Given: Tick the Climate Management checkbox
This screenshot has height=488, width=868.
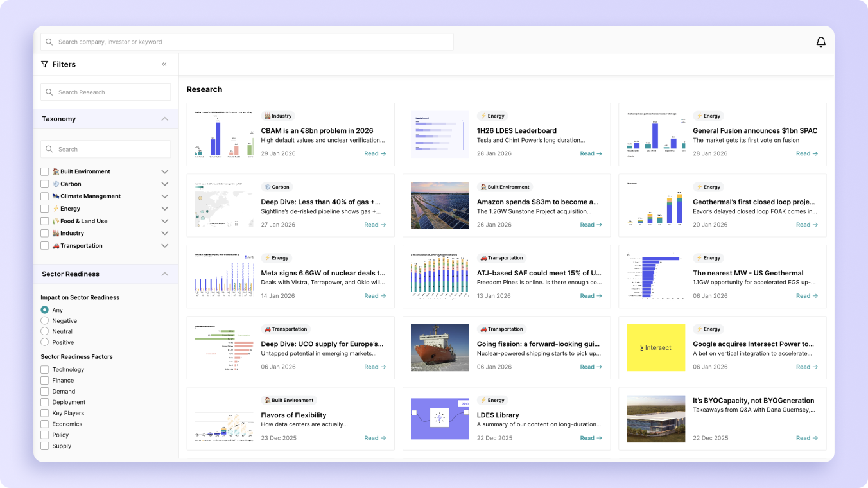Looking at the screenshot, I should tap(45, 196).
